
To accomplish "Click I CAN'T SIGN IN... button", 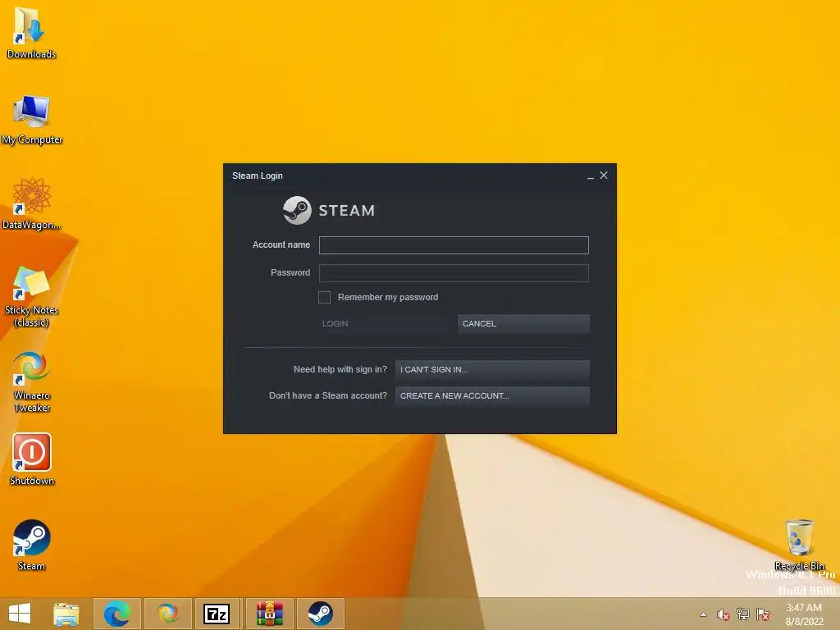I will pos(492,370).
